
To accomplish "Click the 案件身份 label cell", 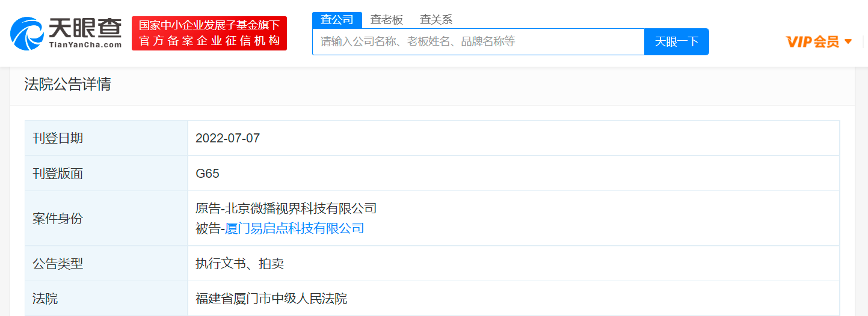I will click(106, 219).
